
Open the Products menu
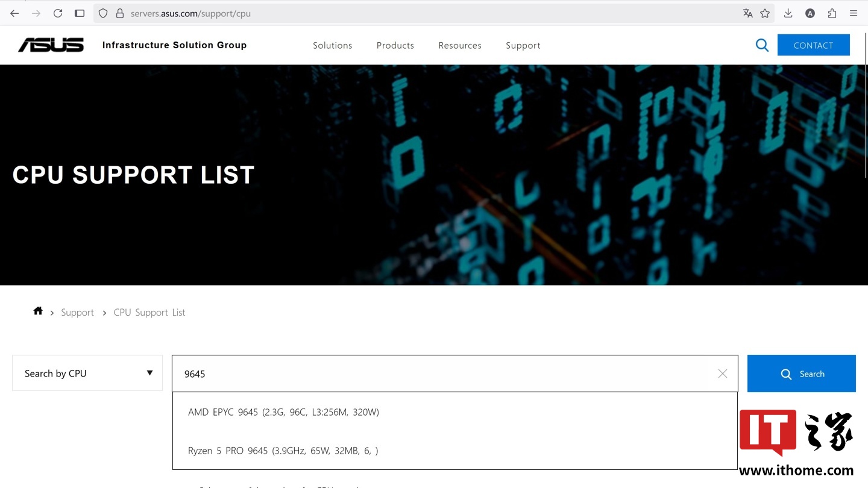395,45
